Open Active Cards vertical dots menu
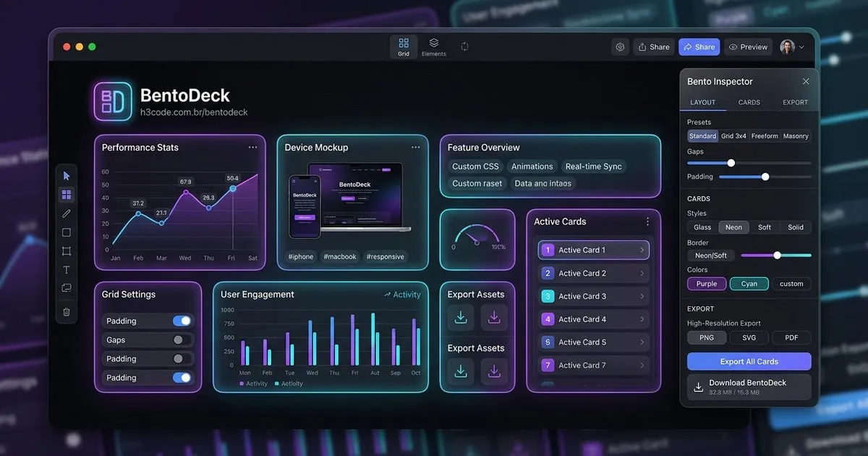The height and width of the screenshot is (456, 868). pos(647,221)
